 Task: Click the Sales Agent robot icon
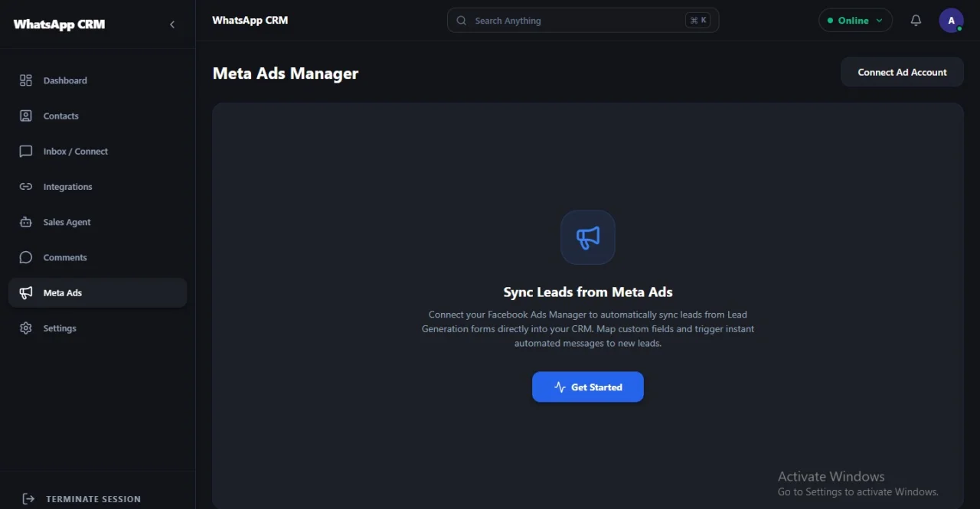26,222
